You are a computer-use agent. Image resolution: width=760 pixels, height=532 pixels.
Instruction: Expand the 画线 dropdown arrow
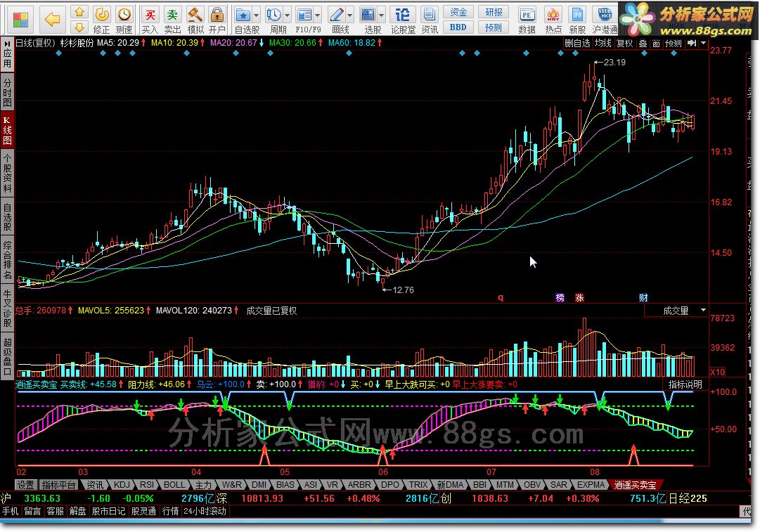350,15
